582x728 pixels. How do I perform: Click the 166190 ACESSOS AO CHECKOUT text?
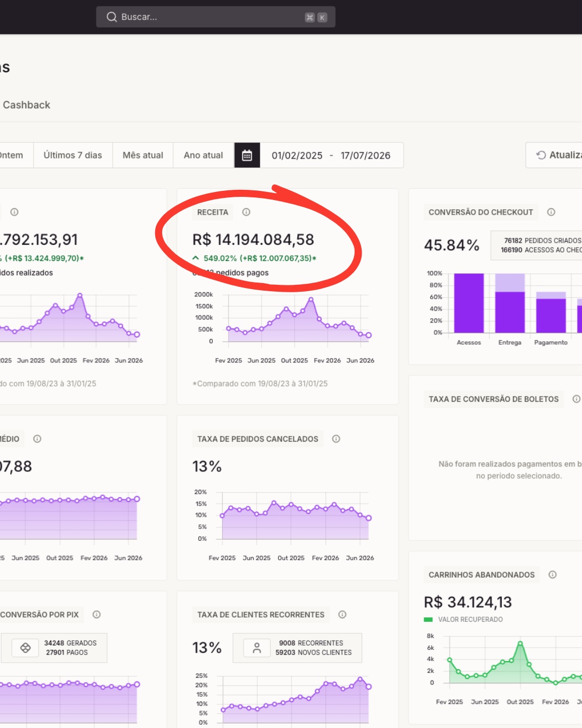(541, 250)
